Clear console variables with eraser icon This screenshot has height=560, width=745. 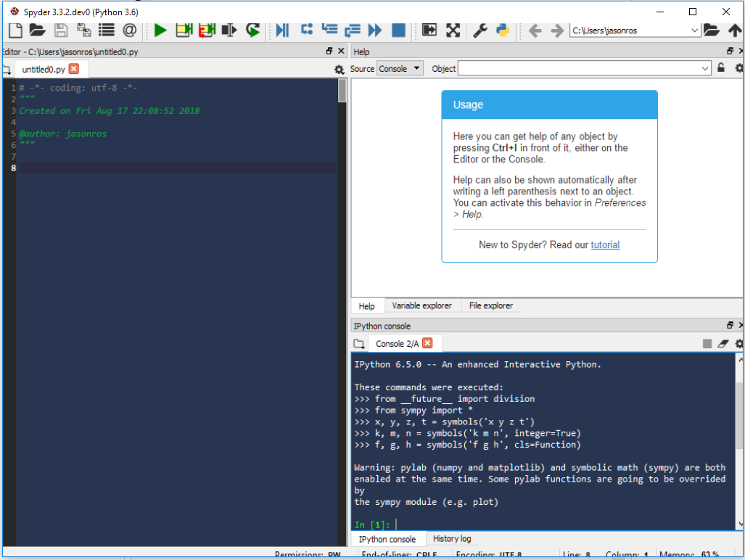point(723,343)
